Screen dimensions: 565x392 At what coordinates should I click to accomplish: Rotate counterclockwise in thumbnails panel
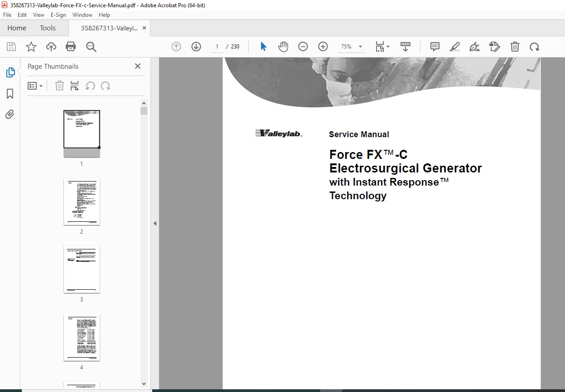click(x=90, y=86)
